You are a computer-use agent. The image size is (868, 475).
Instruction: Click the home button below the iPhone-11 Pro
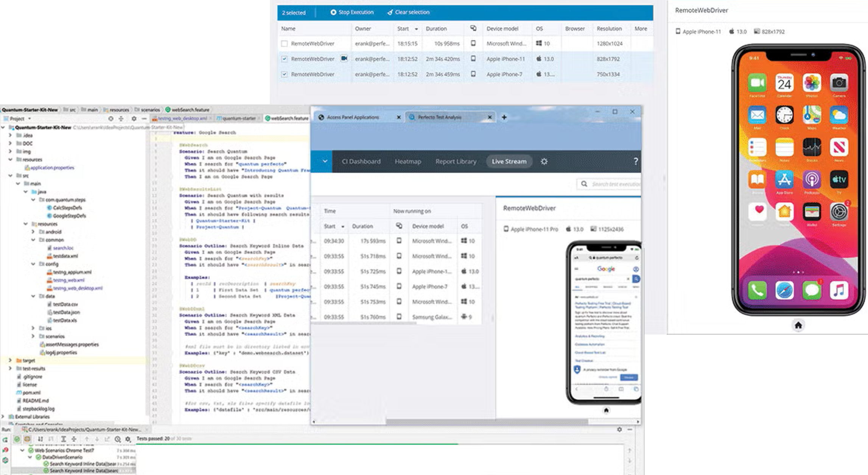click(606, 410)
